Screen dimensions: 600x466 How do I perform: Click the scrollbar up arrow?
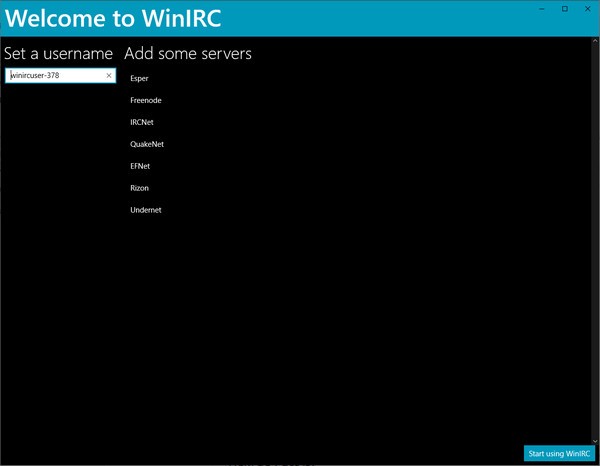(595, 40)
